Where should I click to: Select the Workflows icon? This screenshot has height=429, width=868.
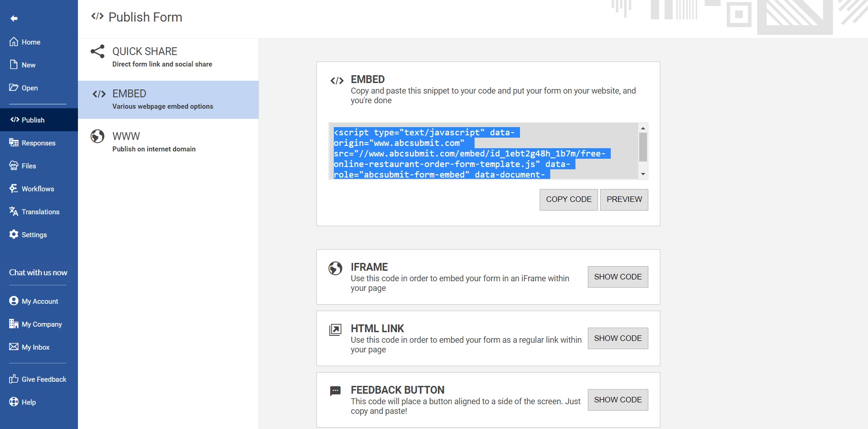tap(14, 189)
